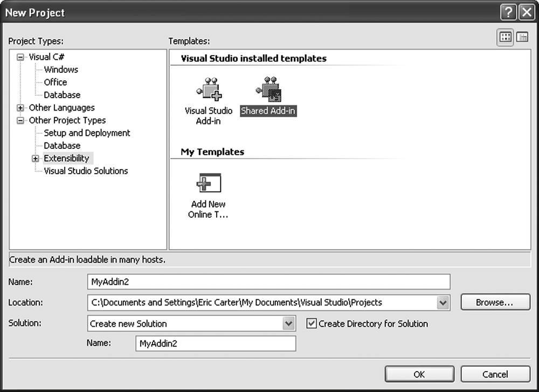
Task: Switch templates to large icons view
Action: 505,37
